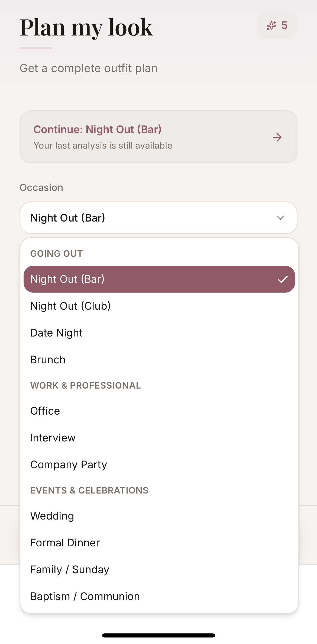Choose Interview from the occasions

tap(53, 437)
